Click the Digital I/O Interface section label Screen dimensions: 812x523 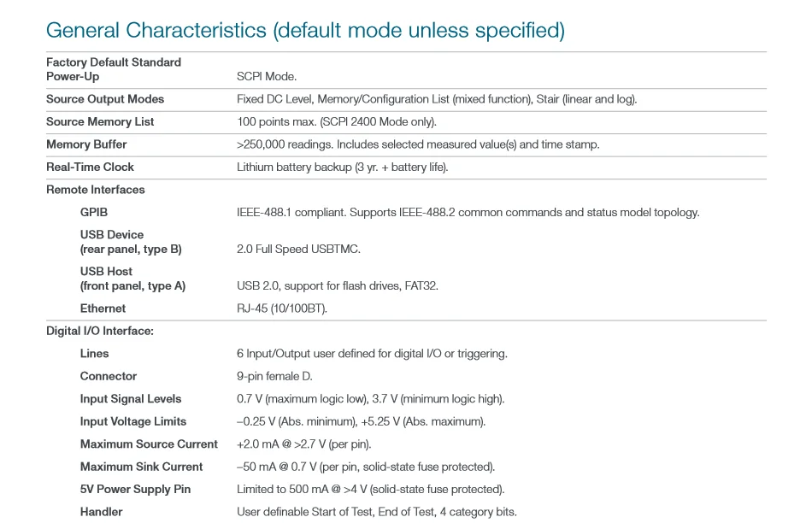point(100,331)
